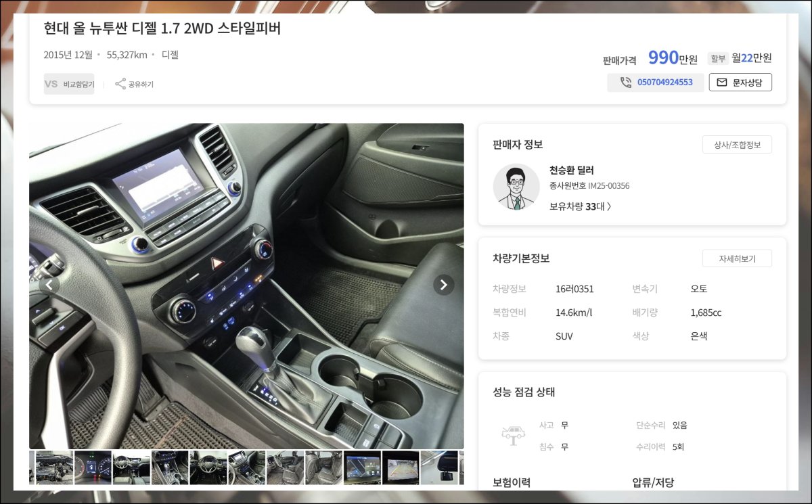Screen dimensions: 812x504
Task: Click the monthly 월22만원 payment text
Action: pyautogui.click(x=752, y=58)
